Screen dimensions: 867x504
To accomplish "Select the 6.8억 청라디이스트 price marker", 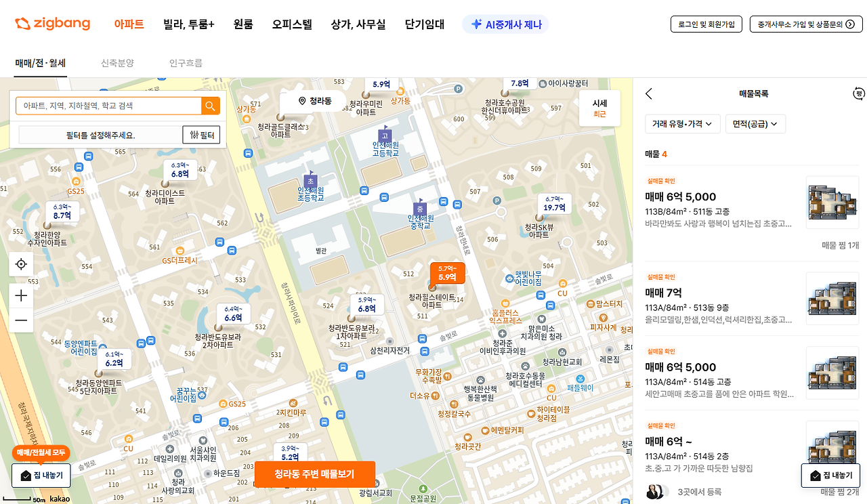I will click(179, 170).
